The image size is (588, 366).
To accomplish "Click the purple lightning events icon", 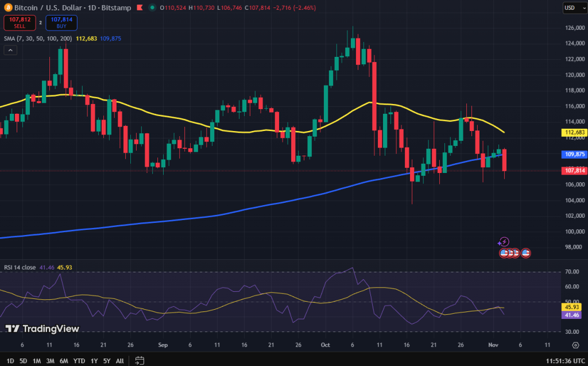I will 504,242.
